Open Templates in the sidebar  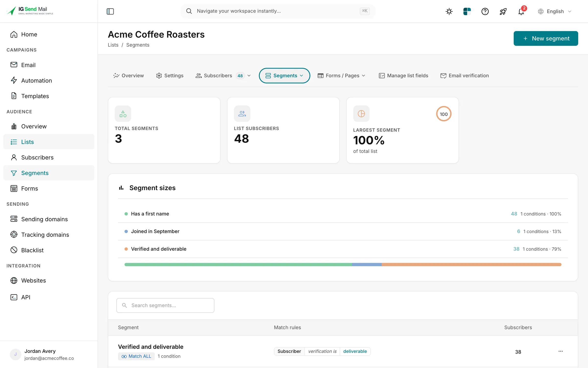click(x=49, y=96)
